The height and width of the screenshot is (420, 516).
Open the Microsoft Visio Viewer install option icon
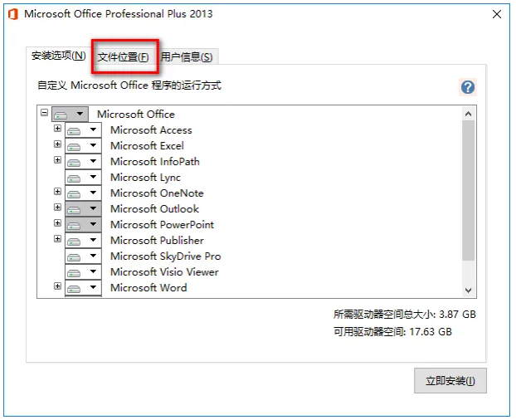82,272
